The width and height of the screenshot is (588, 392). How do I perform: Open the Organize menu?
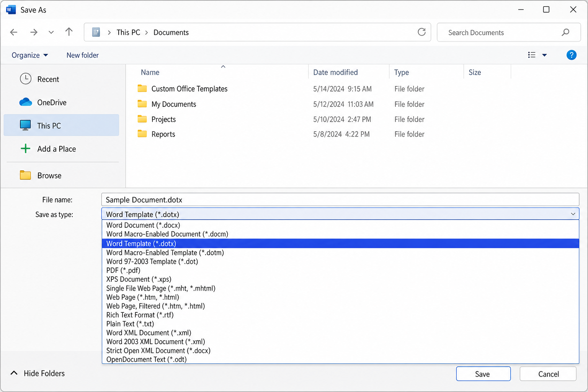click(x=30, y=55)
